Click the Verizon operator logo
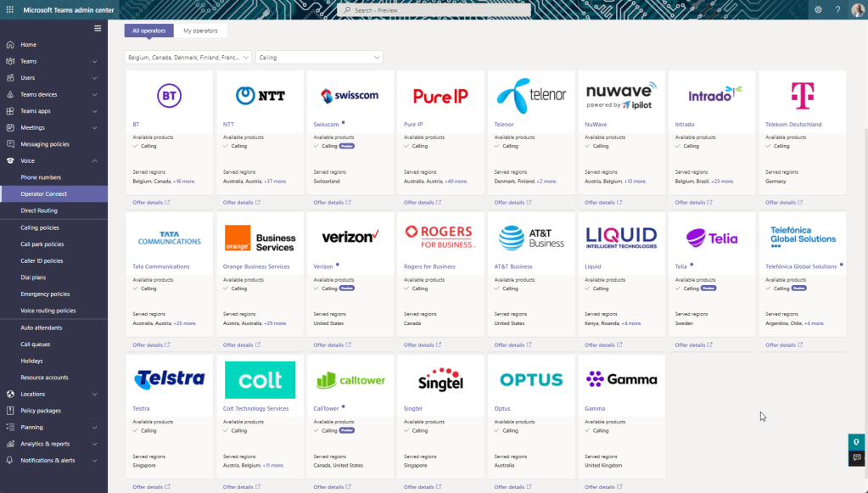 [350, 237]
